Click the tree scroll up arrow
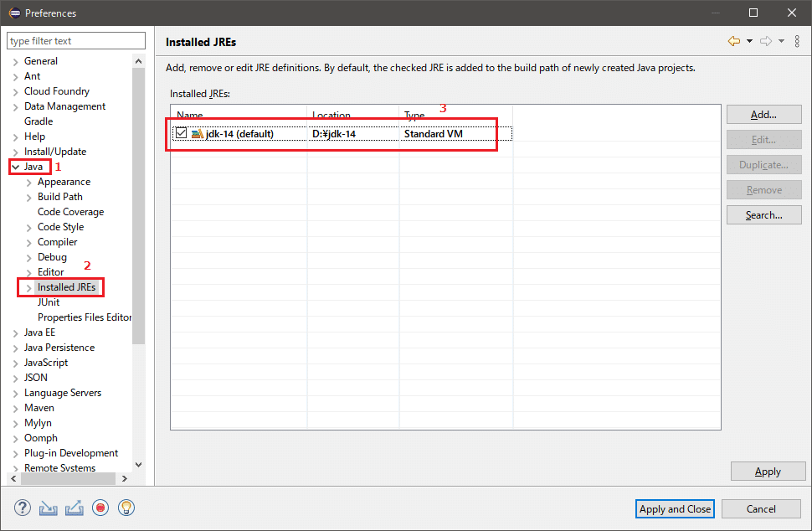The height and width of the screenshot is (531, 812). point(138,61)
